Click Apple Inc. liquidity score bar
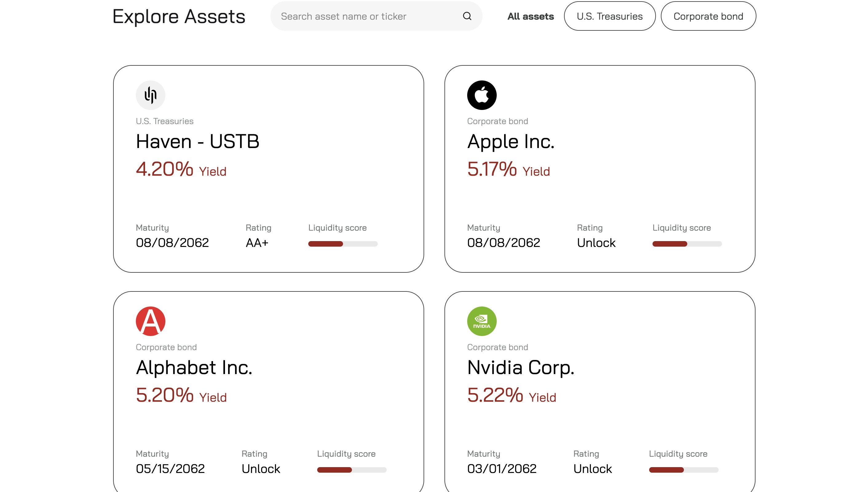Viewport: 868px width, 492px height. pos(687,244)
